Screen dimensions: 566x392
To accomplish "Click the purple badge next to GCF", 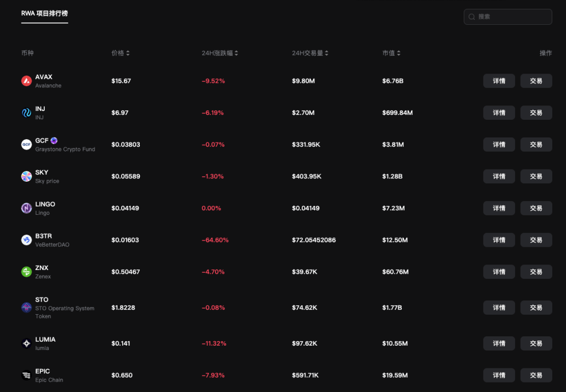I will 54,140.
